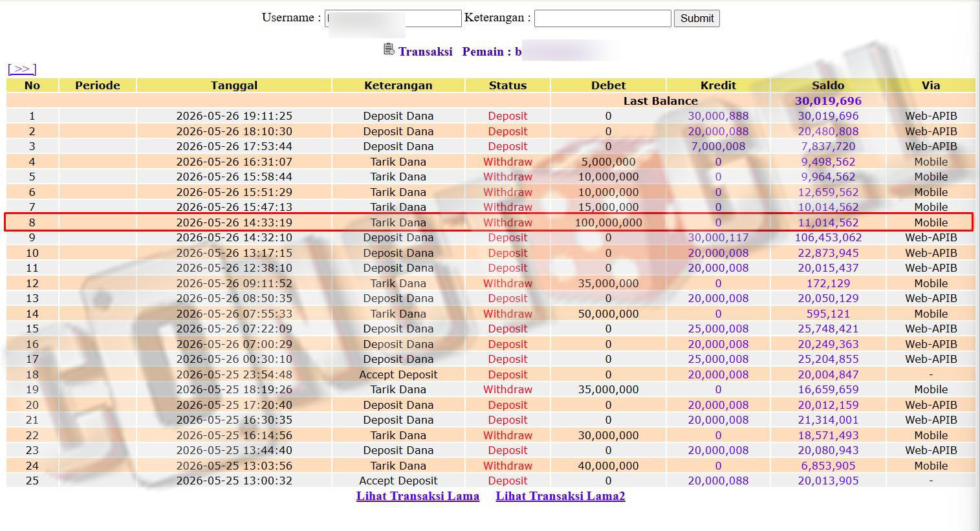Click saldo value 25,204,855

point(828,359)
